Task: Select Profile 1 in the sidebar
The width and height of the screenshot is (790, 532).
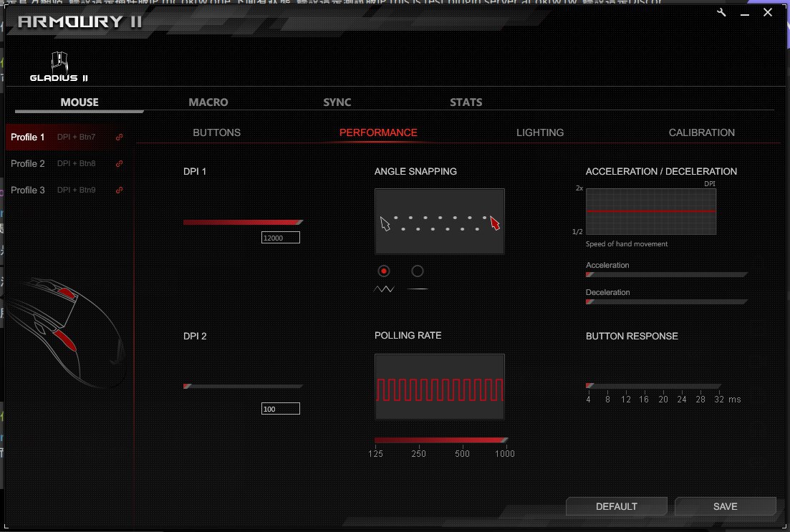Action: 69,137
